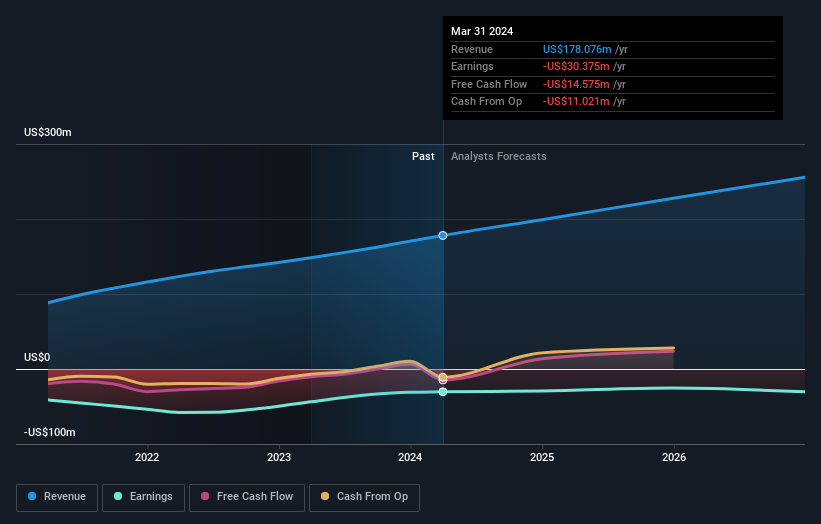Click the 2022 x-axis label
This screenshot has height=524, width=821.
click(147, 457)
